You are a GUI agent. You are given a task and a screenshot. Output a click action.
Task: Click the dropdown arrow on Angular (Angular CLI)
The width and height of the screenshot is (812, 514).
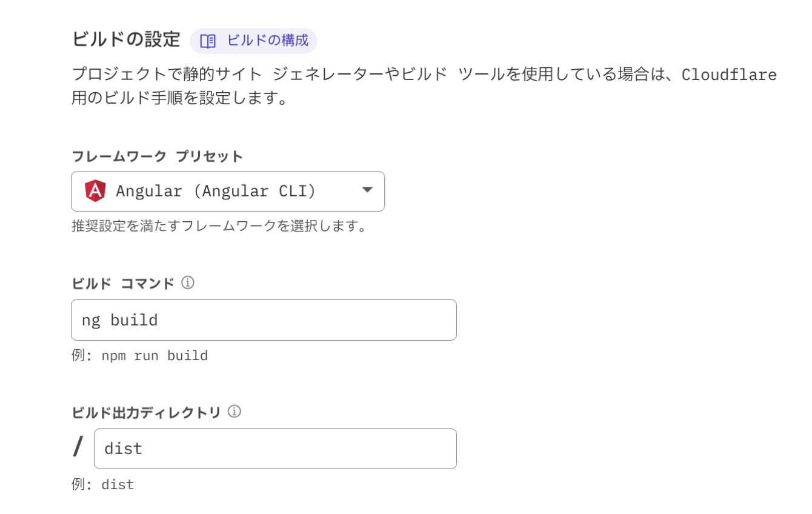(x=368, y=191)
